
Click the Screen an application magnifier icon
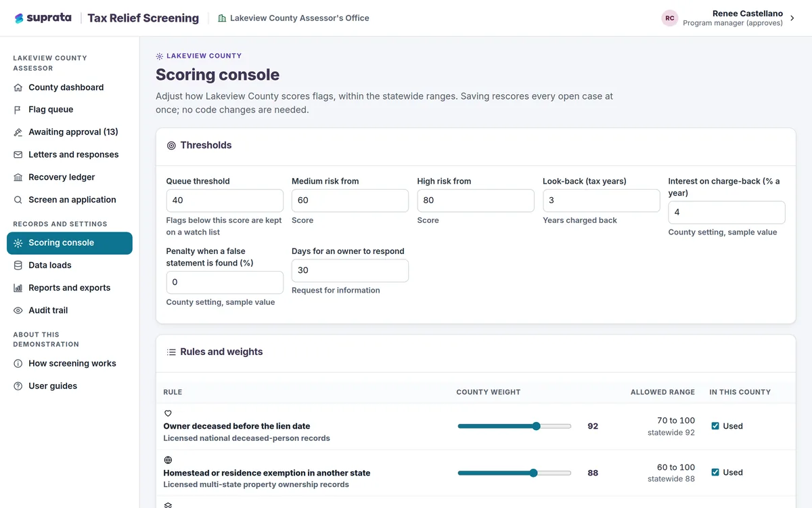(18, 200)
